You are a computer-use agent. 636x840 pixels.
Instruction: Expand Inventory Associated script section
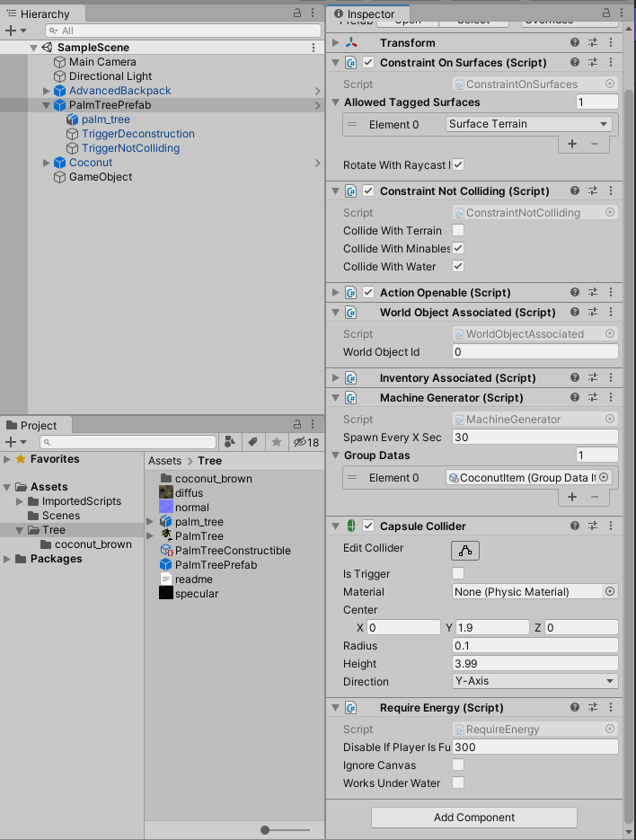[335, 377]
